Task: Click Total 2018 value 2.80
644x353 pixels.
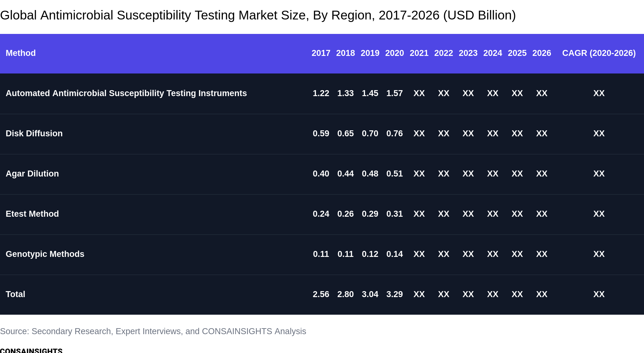Action: tap(346, 294)
